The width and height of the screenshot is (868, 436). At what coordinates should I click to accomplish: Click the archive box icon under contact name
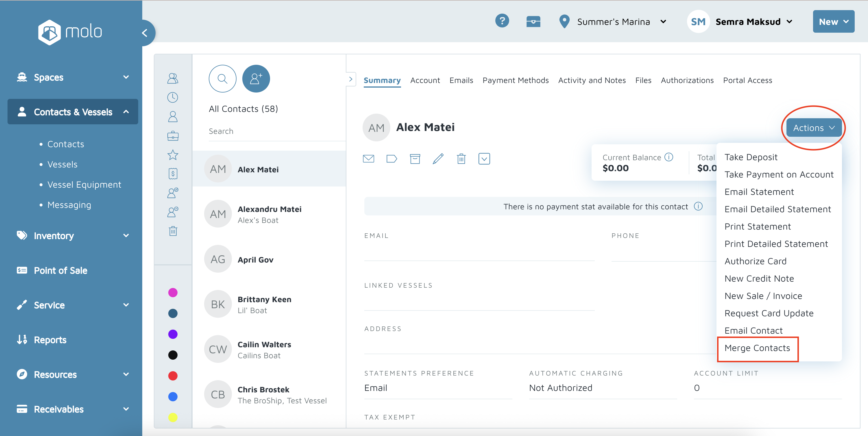(415, 158)
